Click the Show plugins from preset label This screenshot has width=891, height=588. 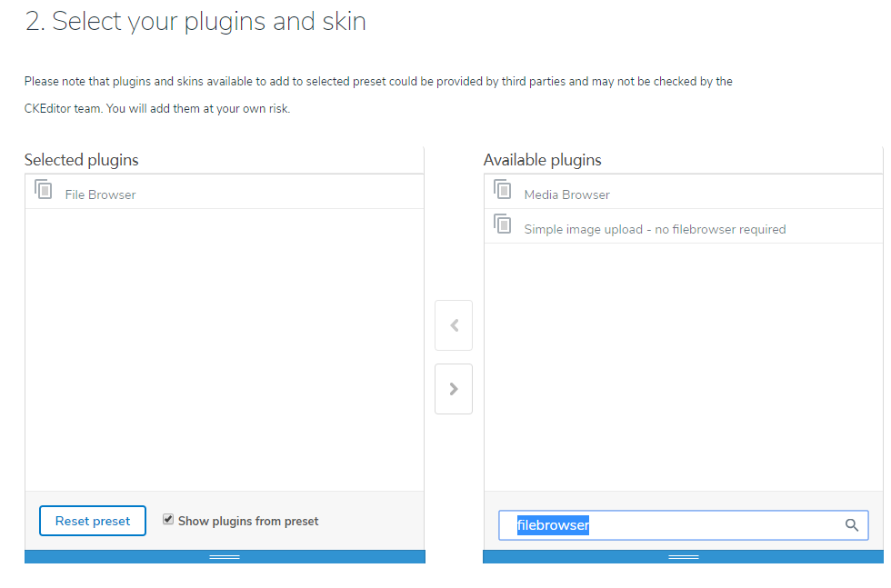click(x=248, y=521)
